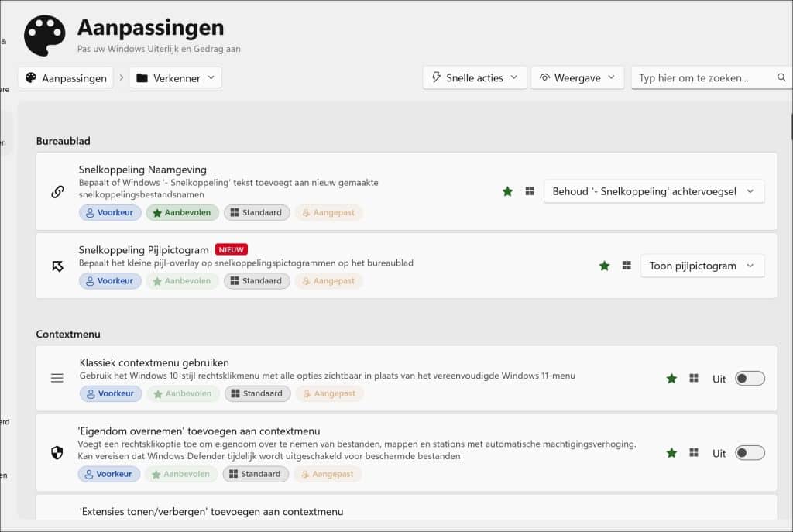This screenshot has width=793, height=532.
Task: Click the large palette icon beside the Aanpassingen title
Action: (44, 36)
